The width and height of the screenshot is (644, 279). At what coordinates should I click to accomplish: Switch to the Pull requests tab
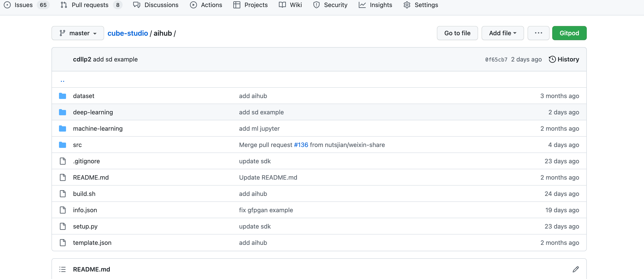(x=90, y=5)
